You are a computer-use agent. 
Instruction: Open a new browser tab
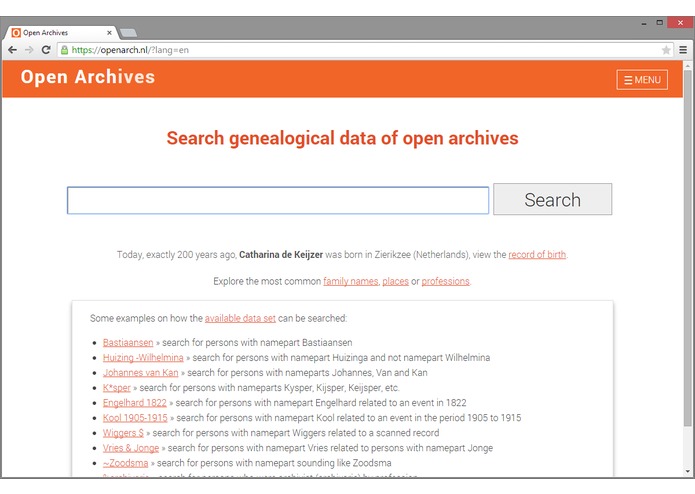[129, 32]
